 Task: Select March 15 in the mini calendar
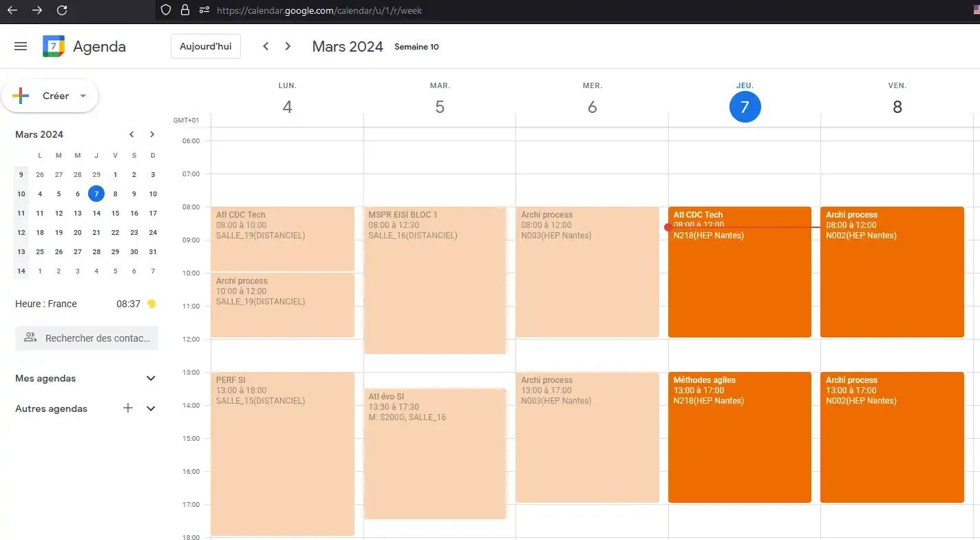tap(115, 213)
